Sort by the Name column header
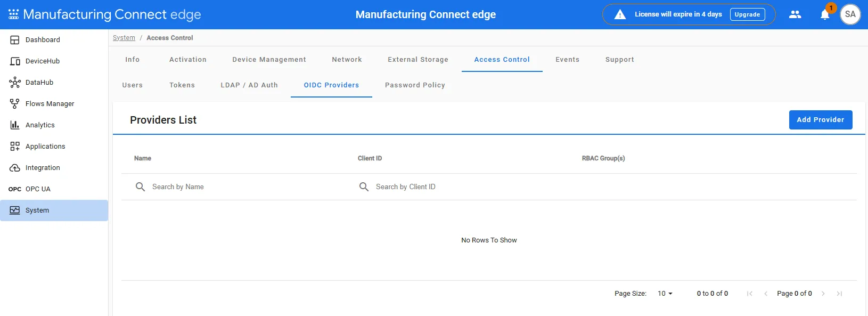Viewport: 868px width, 316px height. click(143, 158)
